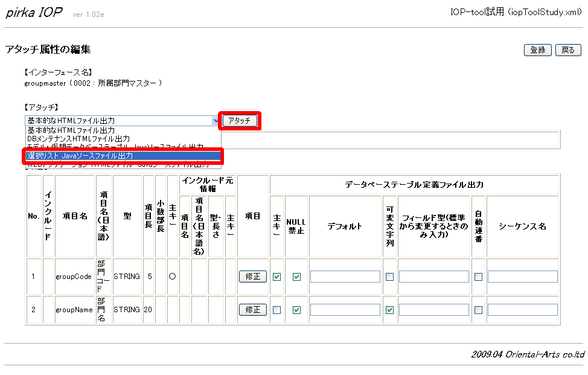This screenshot has height=375, width=588.
Task: Check 主キー checkbox for groupName
Action: (x=277, y=310)
